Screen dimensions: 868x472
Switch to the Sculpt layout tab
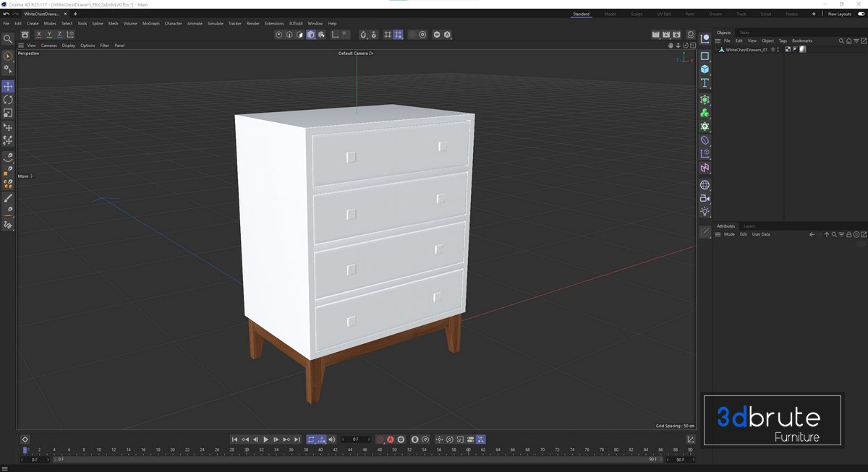pyautogui.click(x=636, y=14)
